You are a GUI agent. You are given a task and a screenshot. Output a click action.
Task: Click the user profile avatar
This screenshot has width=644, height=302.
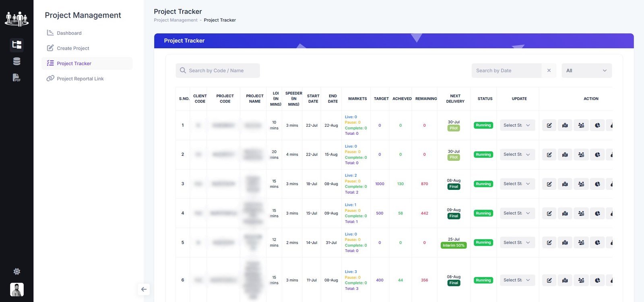coord(17,290)
